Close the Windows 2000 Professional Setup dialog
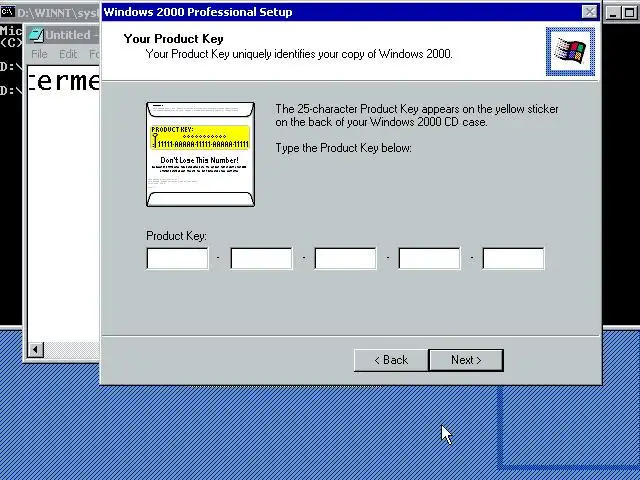This screenshot has width=640, height=480. point(589,12)
